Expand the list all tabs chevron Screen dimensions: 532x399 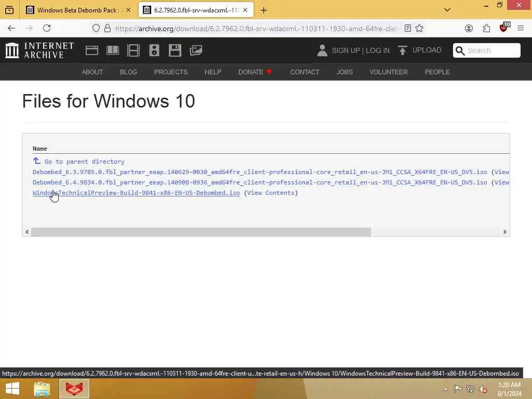[447, 10]
